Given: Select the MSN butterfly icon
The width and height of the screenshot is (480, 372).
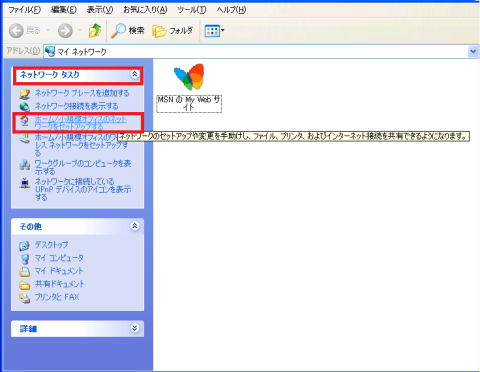Looking at the screenshot, I should 189,77.
